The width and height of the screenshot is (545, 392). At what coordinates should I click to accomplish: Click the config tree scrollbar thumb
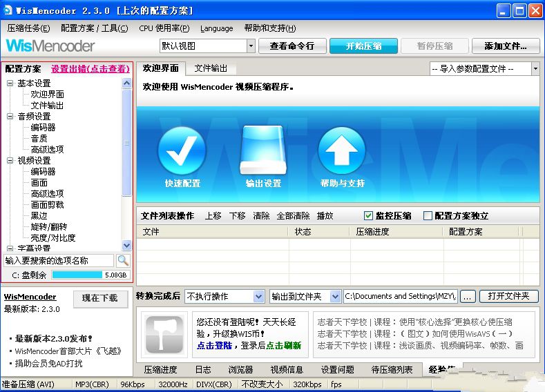[x=127, y=142]
